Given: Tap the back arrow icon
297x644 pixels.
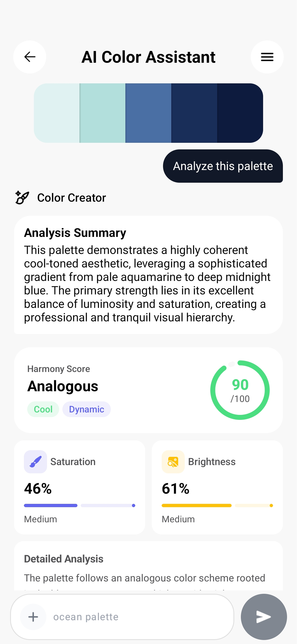Looking at the screenshot, I should coord(29,57).
